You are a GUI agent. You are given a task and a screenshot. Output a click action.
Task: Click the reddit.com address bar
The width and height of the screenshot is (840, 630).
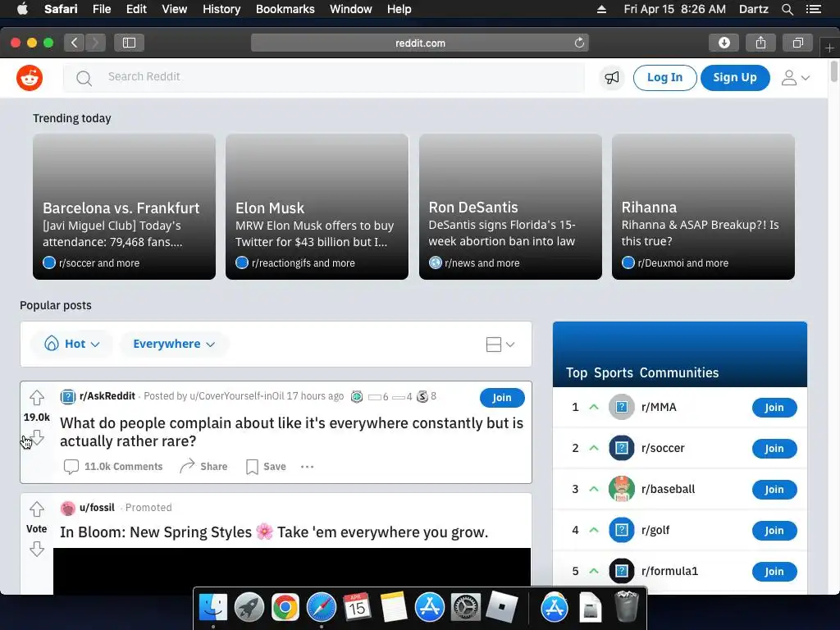[420, 43]
